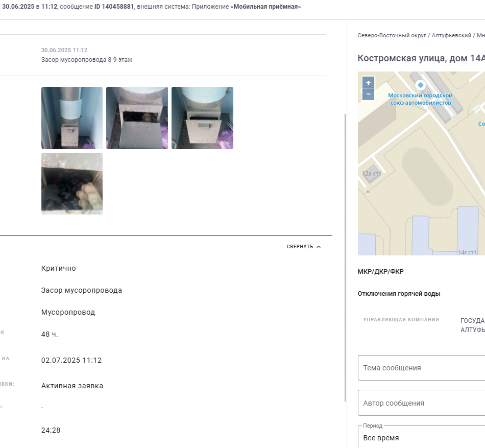Image resolution: width=485 pixels, height=448 pixels.
Task: Open fourth photo of clogged chute interior
Action: (72, 183)
